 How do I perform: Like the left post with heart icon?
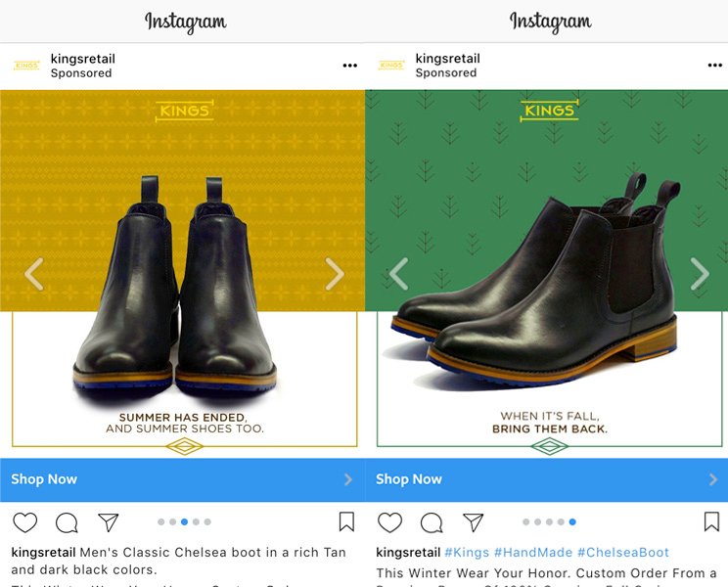click(x=24, y=522)
